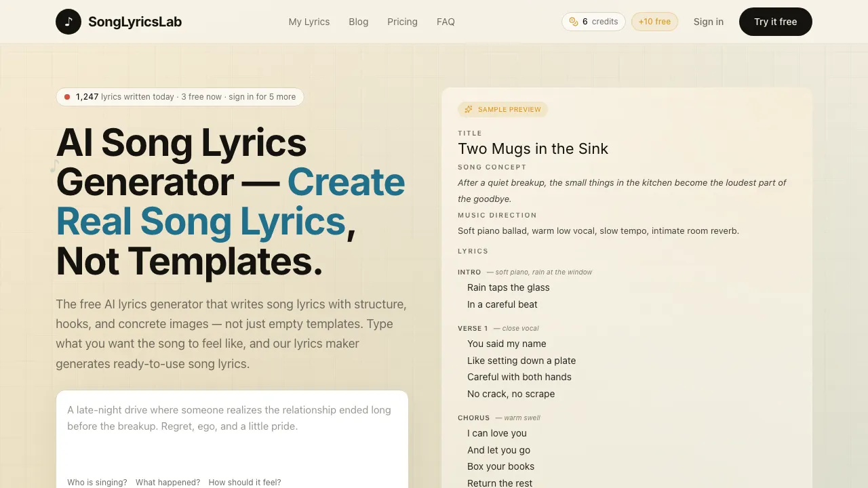Click the SongLyricsLab music note logo icon
Screen dimensions: 868x488
68,22
